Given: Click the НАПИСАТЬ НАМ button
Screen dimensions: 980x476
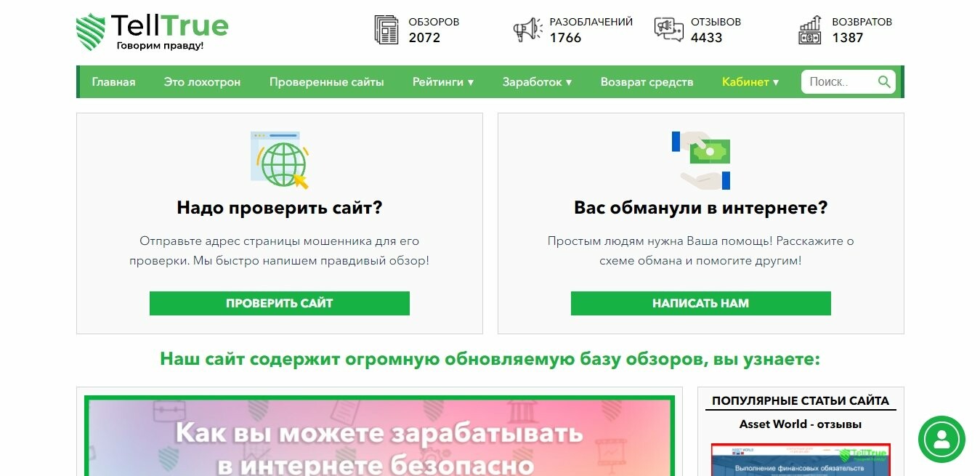Looking at the screenshot, I should [700, 303].
